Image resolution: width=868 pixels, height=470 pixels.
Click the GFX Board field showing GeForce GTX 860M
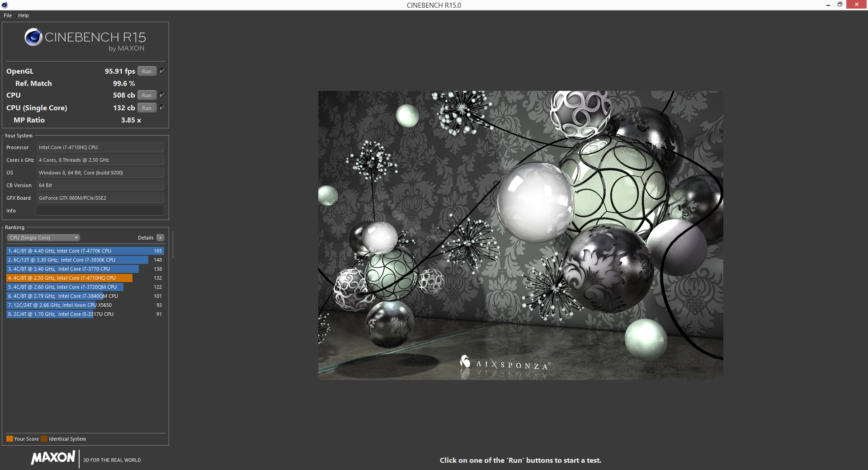tap(100, 198)
